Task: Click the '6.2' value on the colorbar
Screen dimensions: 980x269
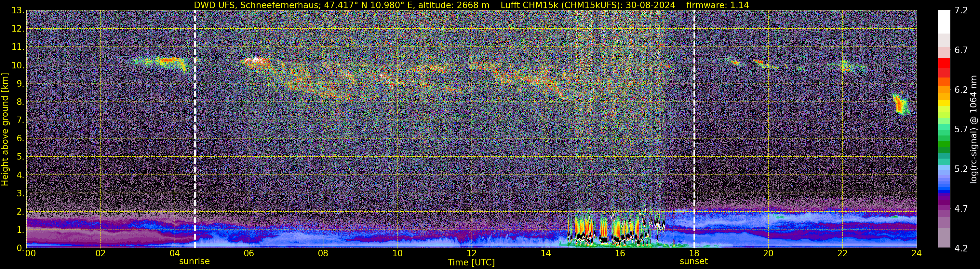Action: coord(961,90)
